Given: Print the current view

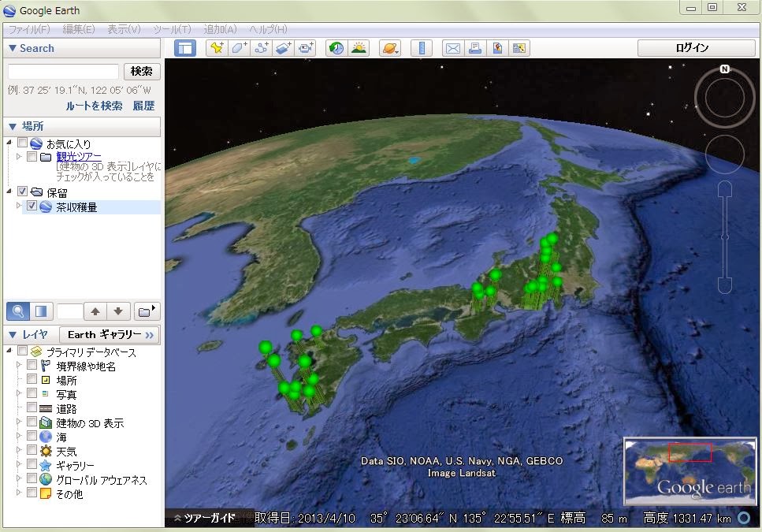Looking at the screenshot, I should pos(475,48).
